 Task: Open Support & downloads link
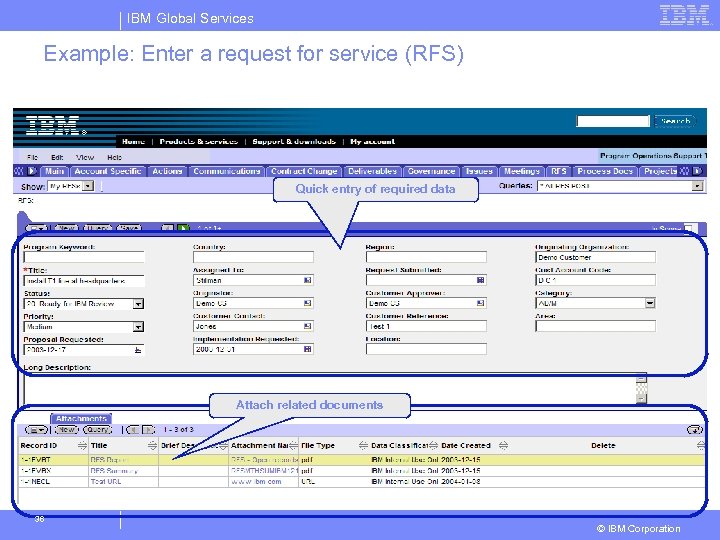[294, 141]
